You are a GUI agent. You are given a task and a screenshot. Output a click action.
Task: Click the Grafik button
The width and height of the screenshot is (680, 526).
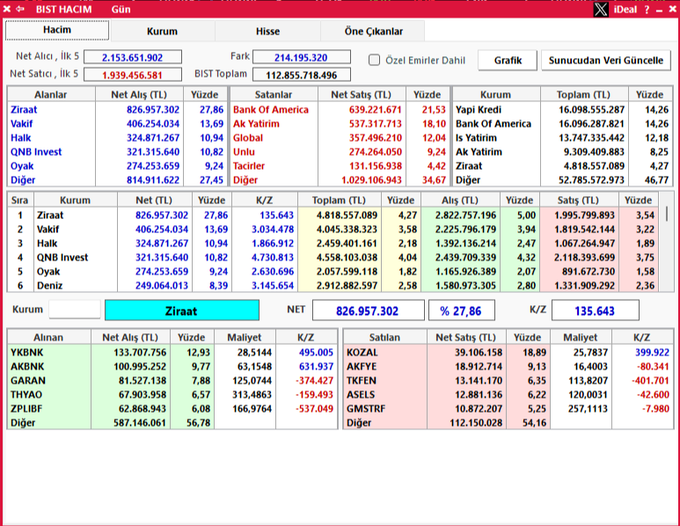[x=507, y=60]
